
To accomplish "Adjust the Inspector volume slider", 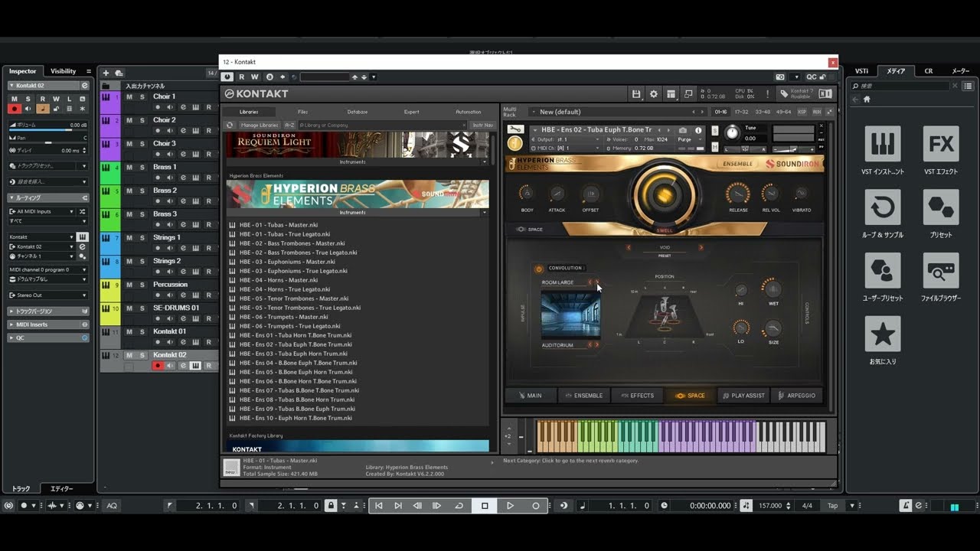I will (48, 130).
